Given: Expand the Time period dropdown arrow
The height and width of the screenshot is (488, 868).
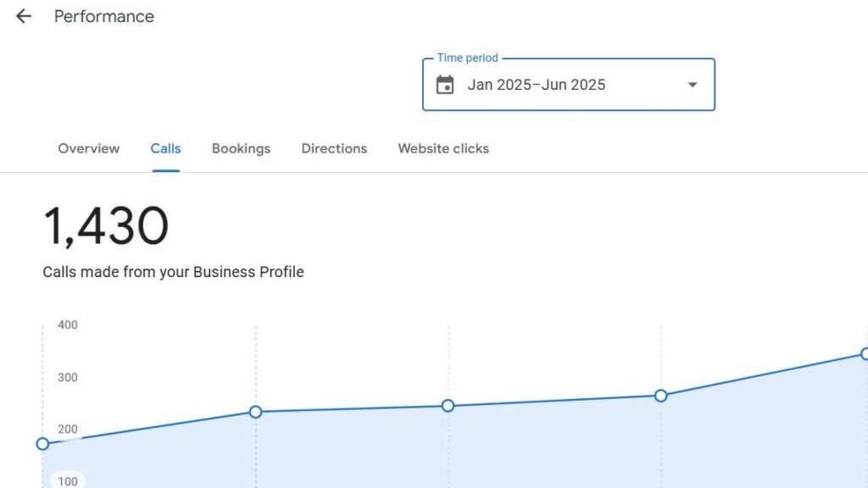Looking at the screenshot, I should coord(692,85).
